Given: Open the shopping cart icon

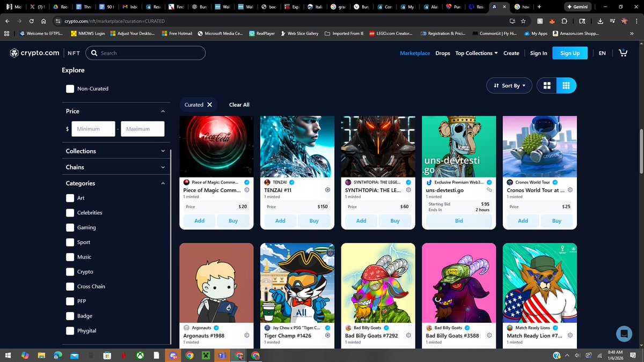Looking at the screenshot, I should (x=623, y=53).
